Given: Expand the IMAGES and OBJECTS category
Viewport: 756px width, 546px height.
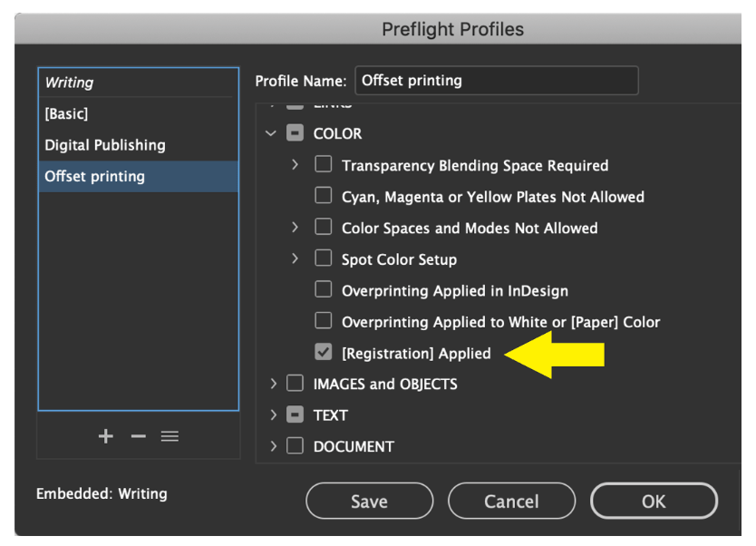Looking at the screenshot, I should tap(274, 384).
